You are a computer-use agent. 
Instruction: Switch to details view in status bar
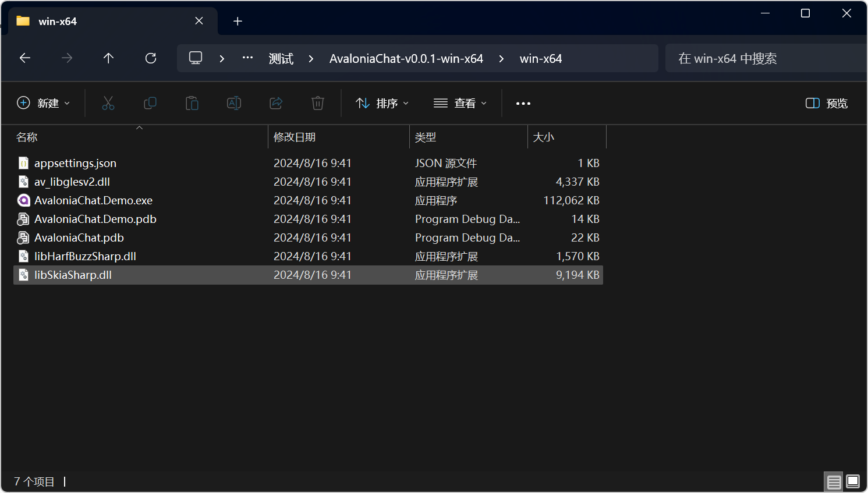[x=834, y=482]
